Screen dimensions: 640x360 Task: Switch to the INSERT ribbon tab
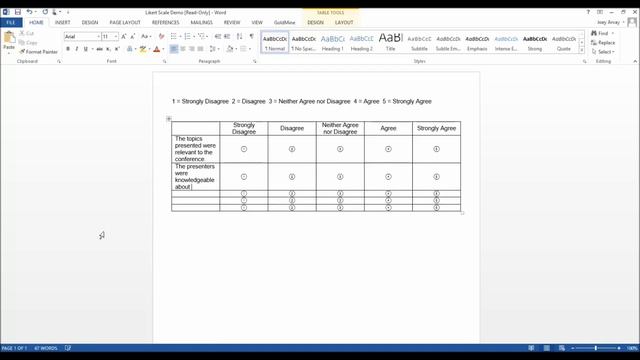click(62, 22)
